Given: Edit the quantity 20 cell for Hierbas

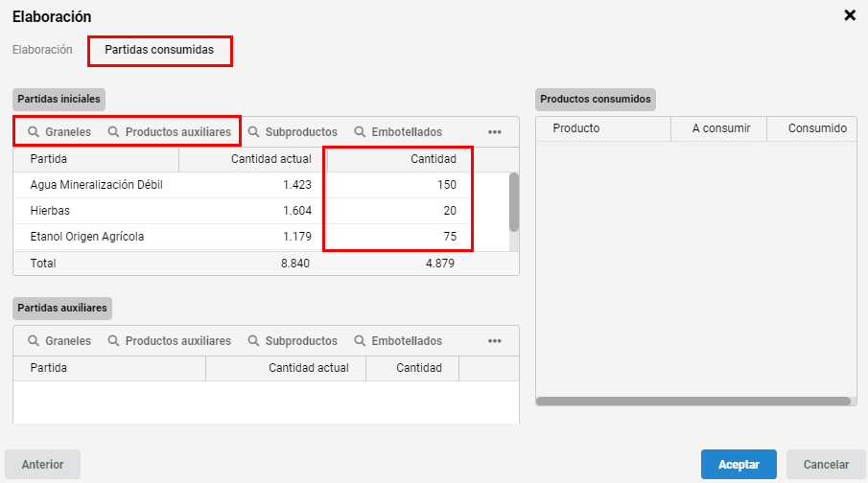Looking at the screenshot, I should pyautogui.click(x=400, y=211).
